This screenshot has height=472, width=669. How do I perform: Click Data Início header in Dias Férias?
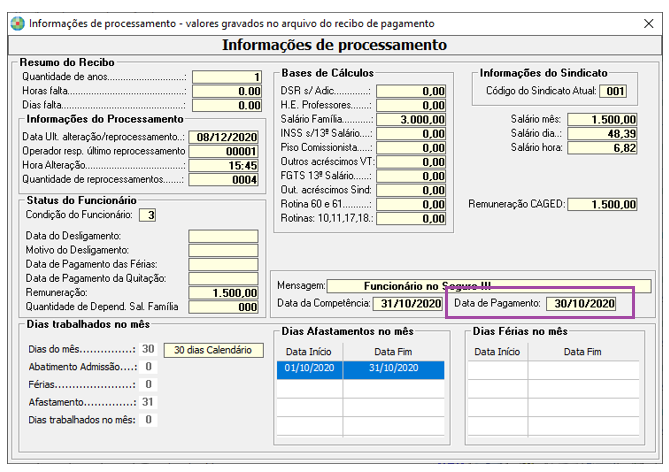(x=497, y=352)
